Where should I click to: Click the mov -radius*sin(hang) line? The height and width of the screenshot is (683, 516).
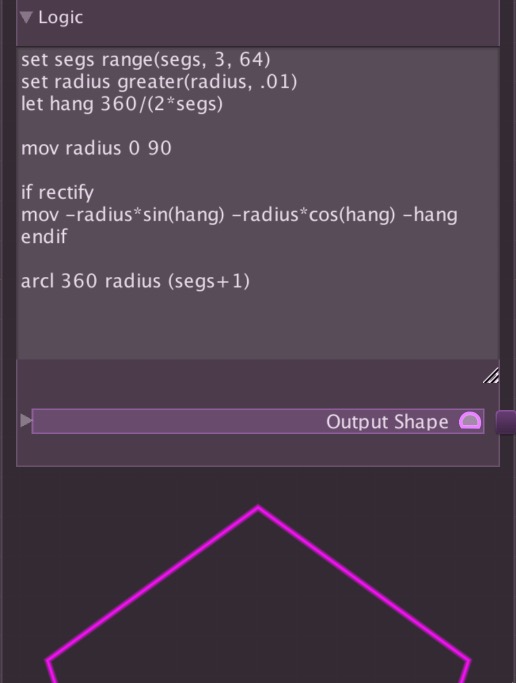[x=239, y=215]
